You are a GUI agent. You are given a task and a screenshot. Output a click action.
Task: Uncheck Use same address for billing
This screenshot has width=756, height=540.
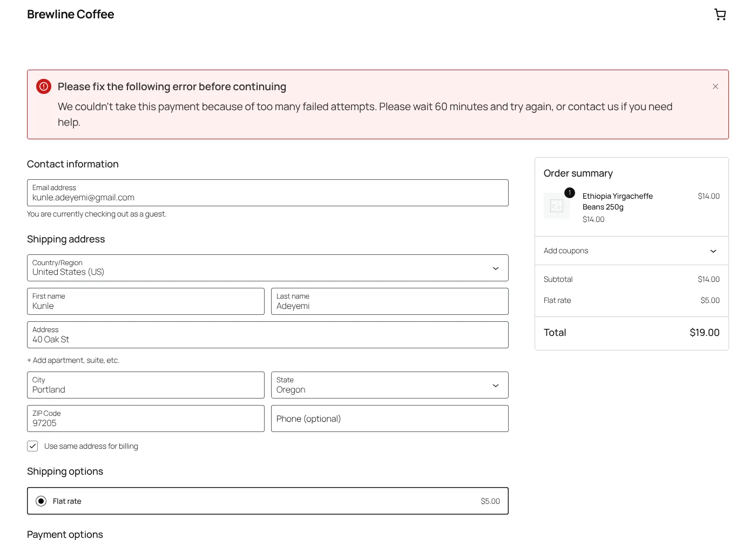pos(32,446)
